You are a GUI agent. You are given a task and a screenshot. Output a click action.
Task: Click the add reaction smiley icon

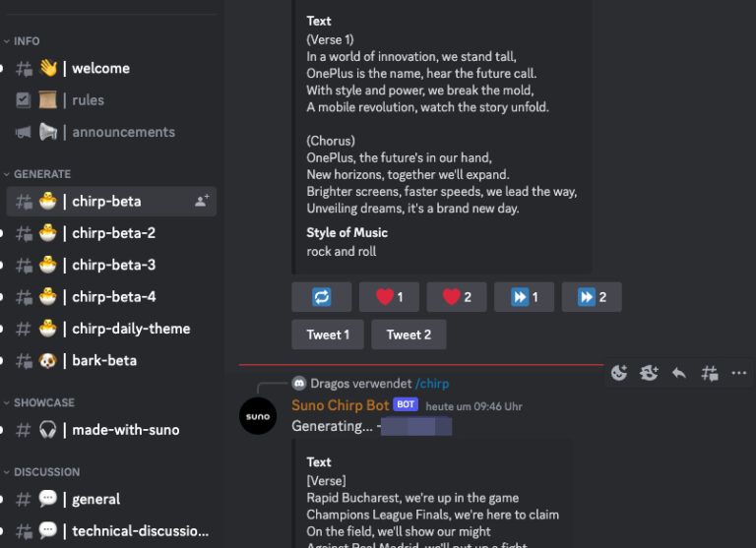[619, 373]
